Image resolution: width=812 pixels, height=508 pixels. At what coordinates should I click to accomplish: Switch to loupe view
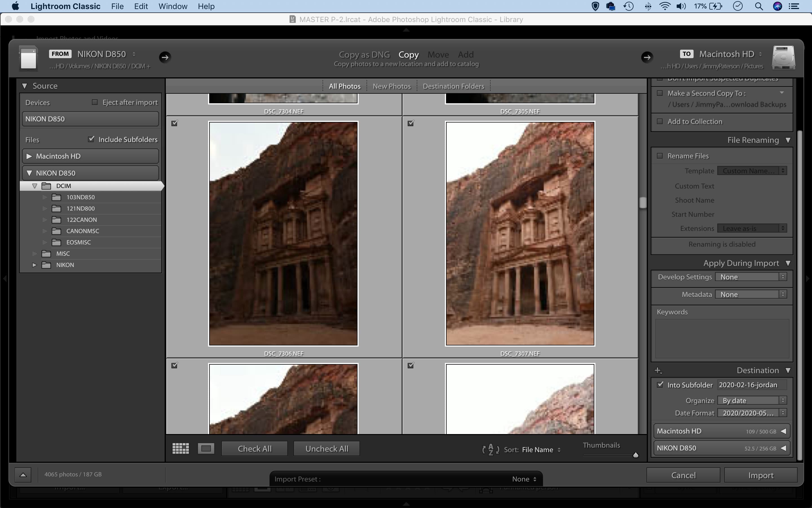pos(206,448)
